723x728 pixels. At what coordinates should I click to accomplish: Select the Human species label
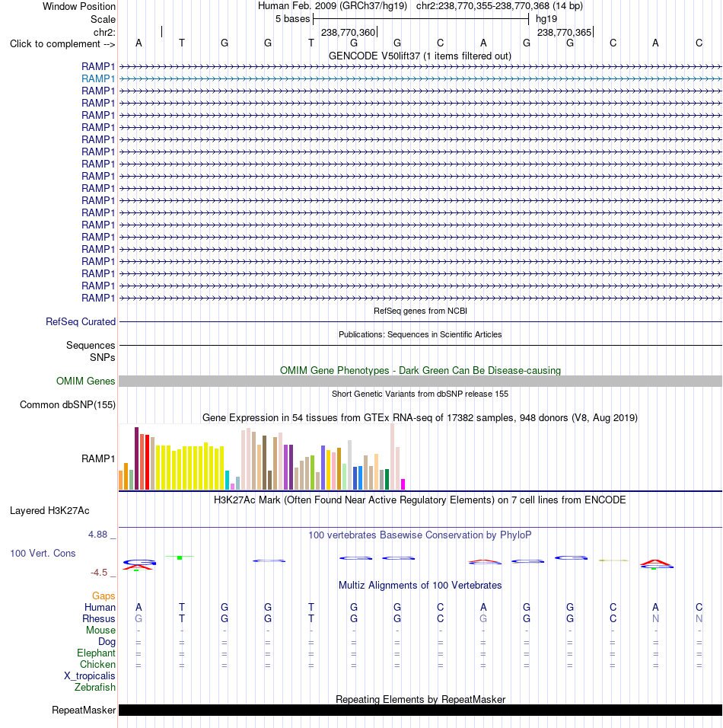(100, 607)
